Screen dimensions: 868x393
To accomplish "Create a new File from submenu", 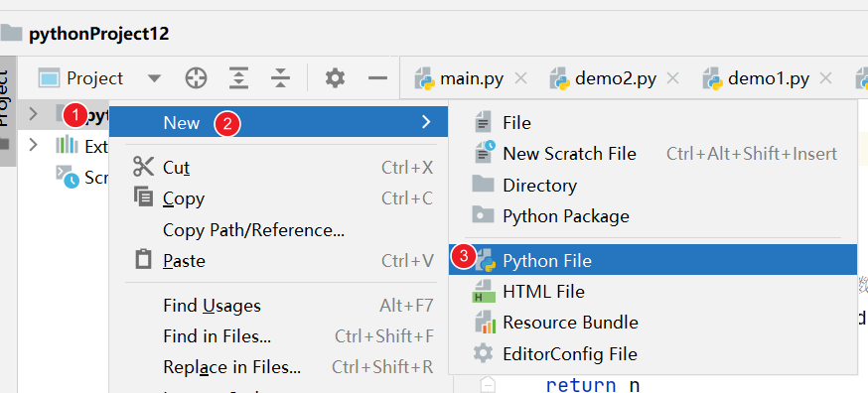I will tap(652, 122).
